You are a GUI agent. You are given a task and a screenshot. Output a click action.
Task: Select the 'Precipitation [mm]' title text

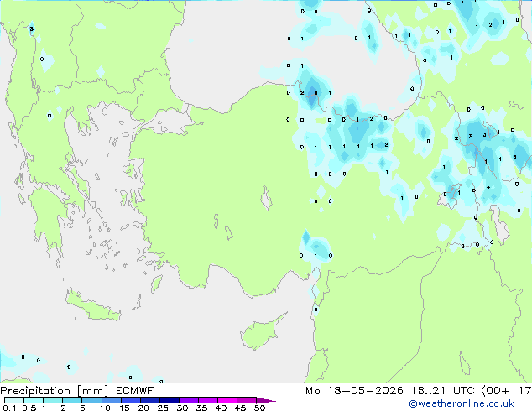pyautogui.click(x=55, y=391)
